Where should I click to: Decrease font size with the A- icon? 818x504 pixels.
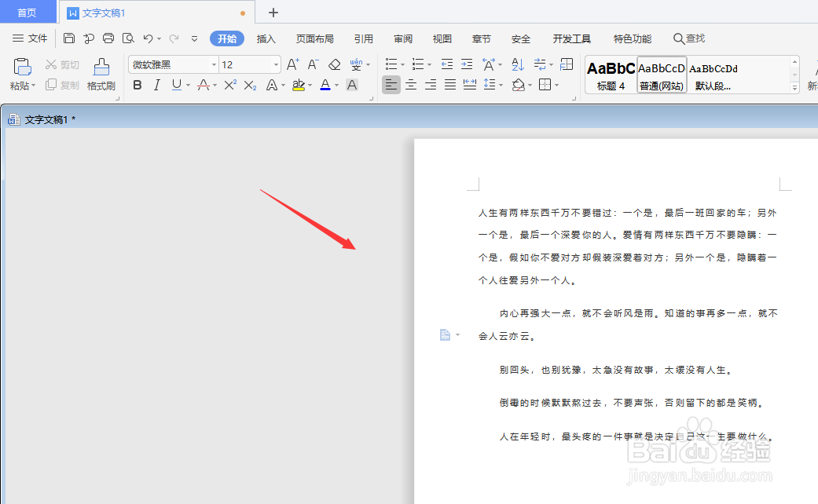(313, 64)
